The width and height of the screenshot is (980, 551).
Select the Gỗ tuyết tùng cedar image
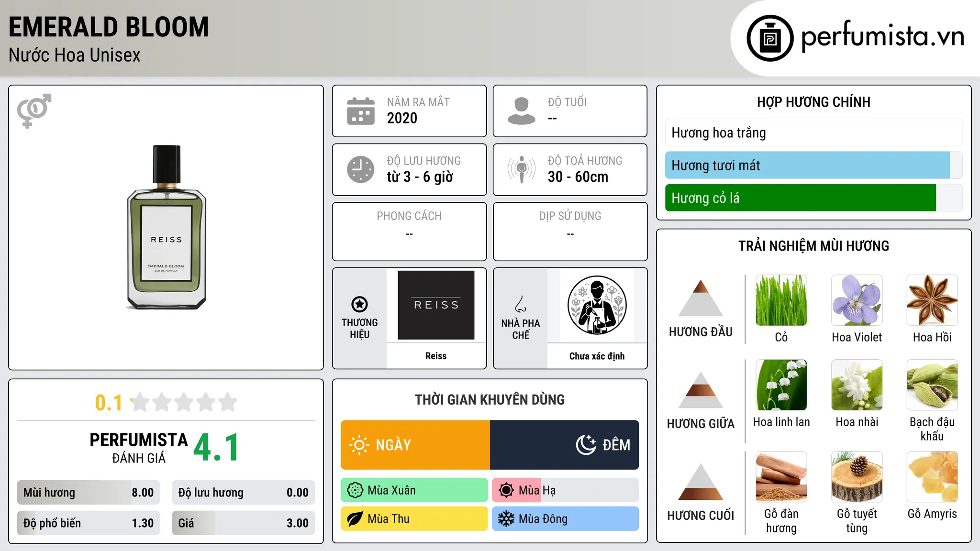pos(857,477)
